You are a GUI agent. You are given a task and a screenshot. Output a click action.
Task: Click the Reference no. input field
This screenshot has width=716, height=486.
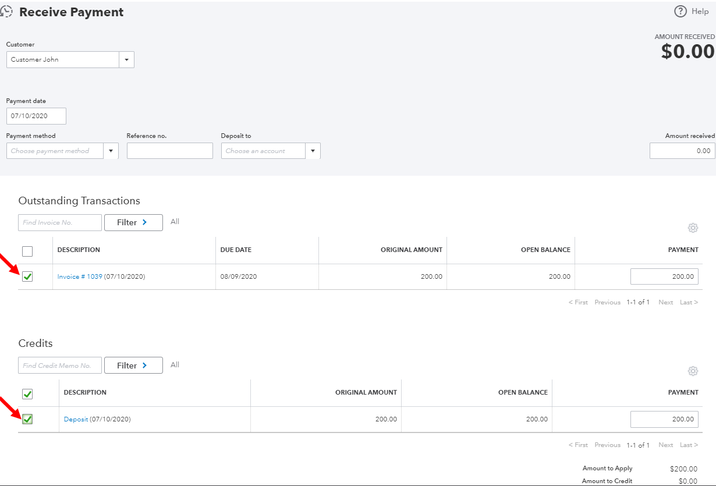pos(169,151)
